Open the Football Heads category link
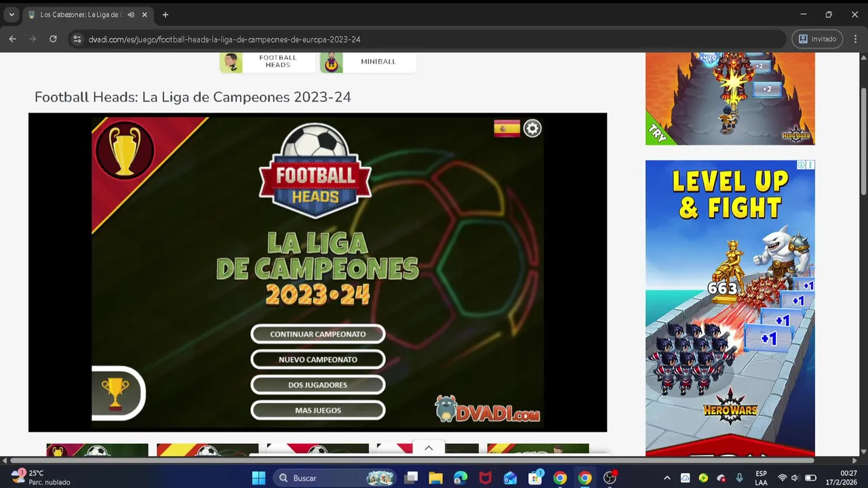The height and width of the screenshot is (488, 868). [x=278, y=61]
